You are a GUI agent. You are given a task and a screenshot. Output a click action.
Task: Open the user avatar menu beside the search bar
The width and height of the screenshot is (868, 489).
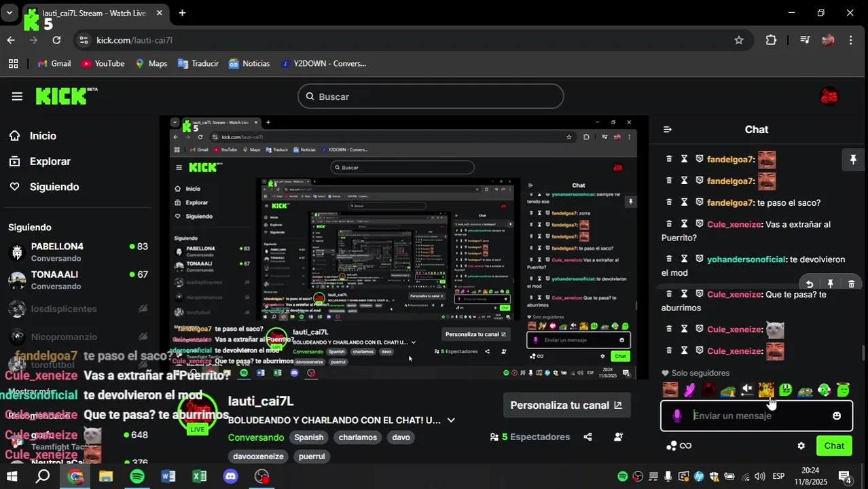click(829, 96)
